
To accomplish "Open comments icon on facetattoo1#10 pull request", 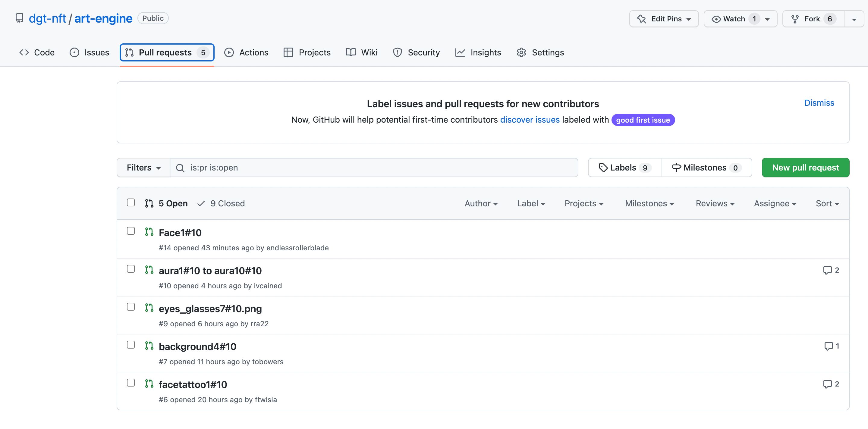I will [x=827, y=384].
